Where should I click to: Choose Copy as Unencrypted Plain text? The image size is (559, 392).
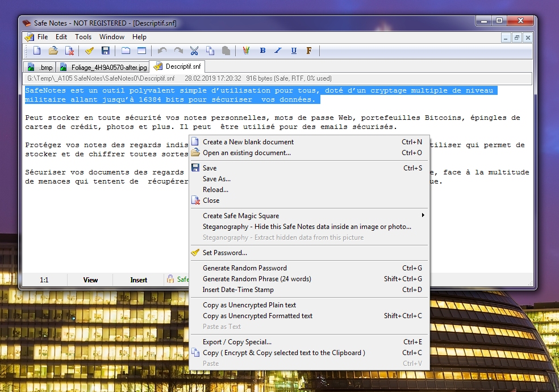[309, 305]
